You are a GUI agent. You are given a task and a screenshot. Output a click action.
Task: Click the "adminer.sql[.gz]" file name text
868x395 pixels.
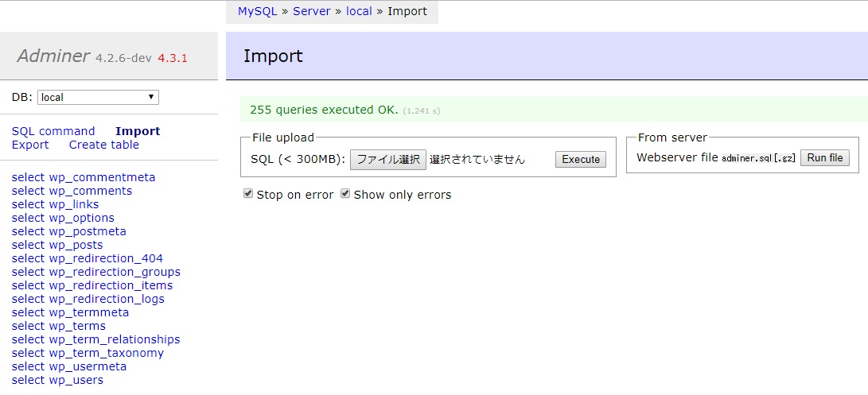point(758,158)
